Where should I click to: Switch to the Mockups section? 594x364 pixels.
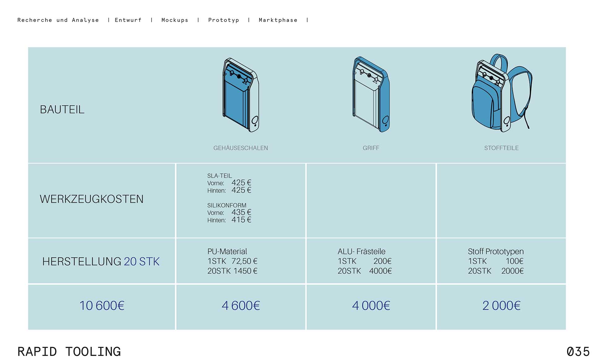click(x=175, y=20)
